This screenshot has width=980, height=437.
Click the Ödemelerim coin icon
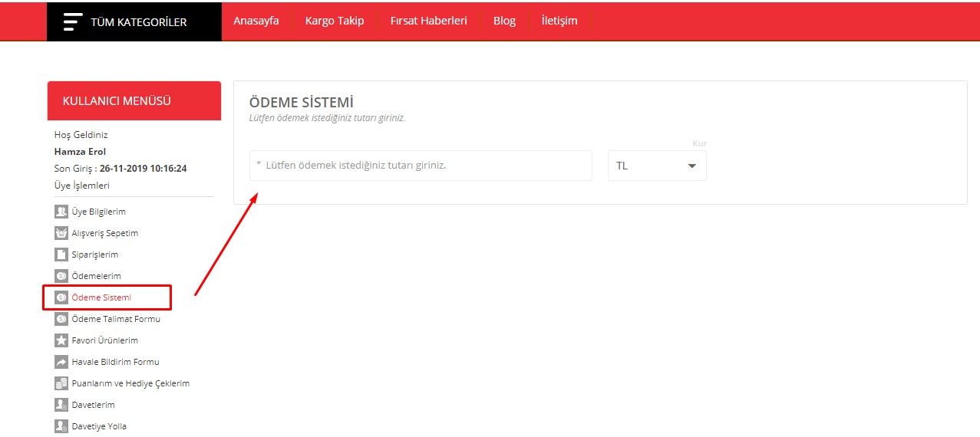61,276
